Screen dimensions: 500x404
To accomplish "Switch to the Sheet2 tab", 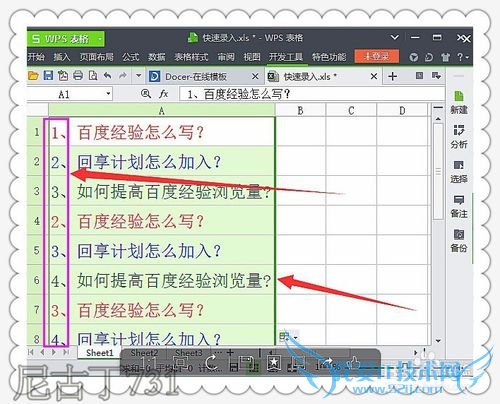I will click(x=144, y=352).
